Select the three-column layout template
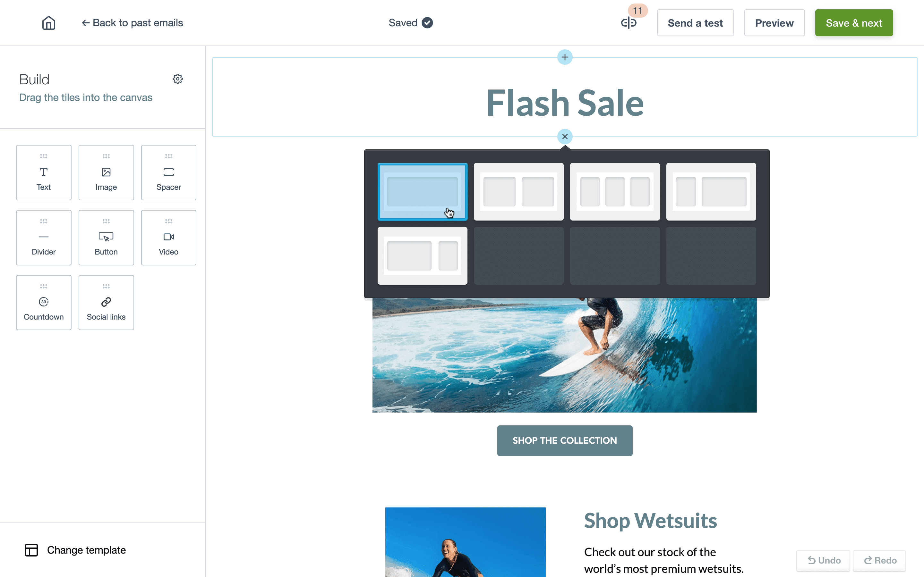 (x=615, y=191)
